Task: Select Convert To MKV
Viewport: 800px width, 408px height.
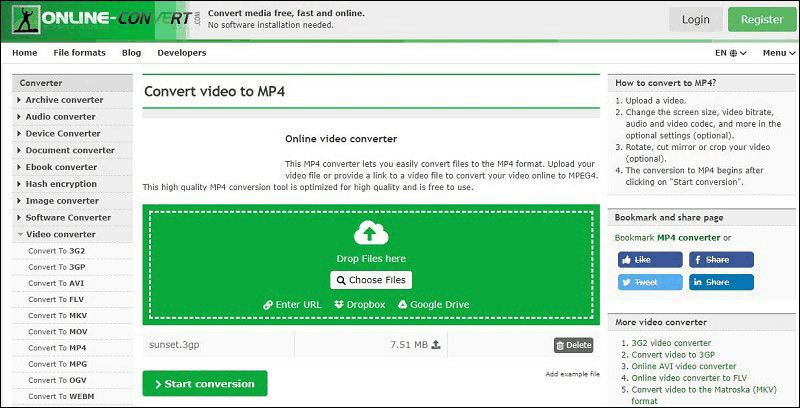Action: [58, 316]
